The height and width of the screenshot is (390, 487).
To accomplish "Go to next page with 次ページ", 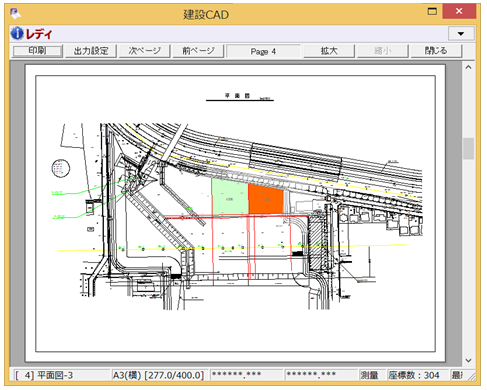I will [x=145, y=51].
